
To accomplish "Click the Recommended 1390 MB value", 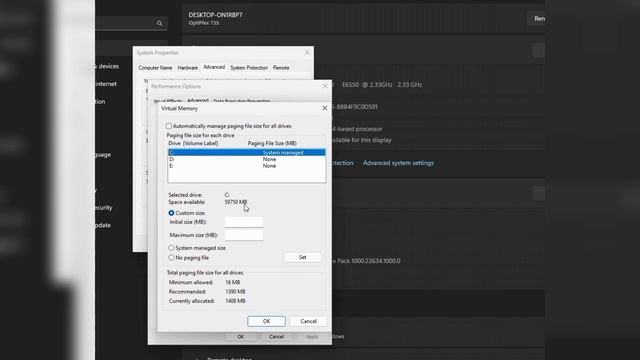I will (x=236, y=291).
